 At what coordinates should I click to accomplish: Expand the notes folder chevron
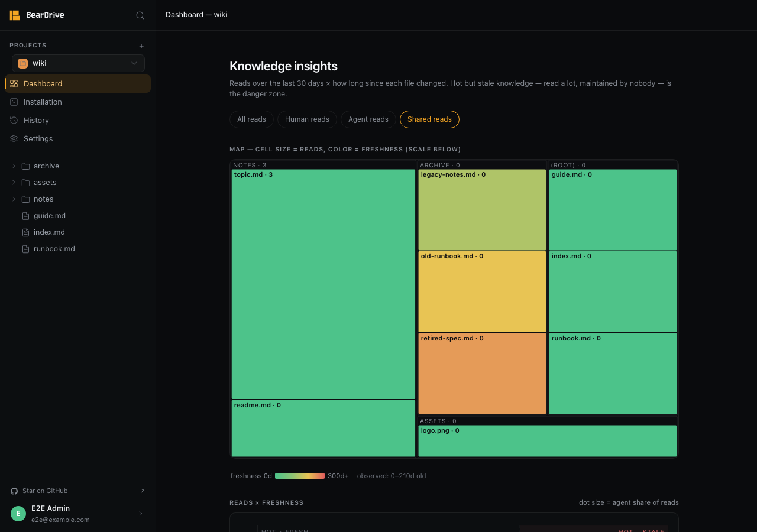click(x=14, y=199)
